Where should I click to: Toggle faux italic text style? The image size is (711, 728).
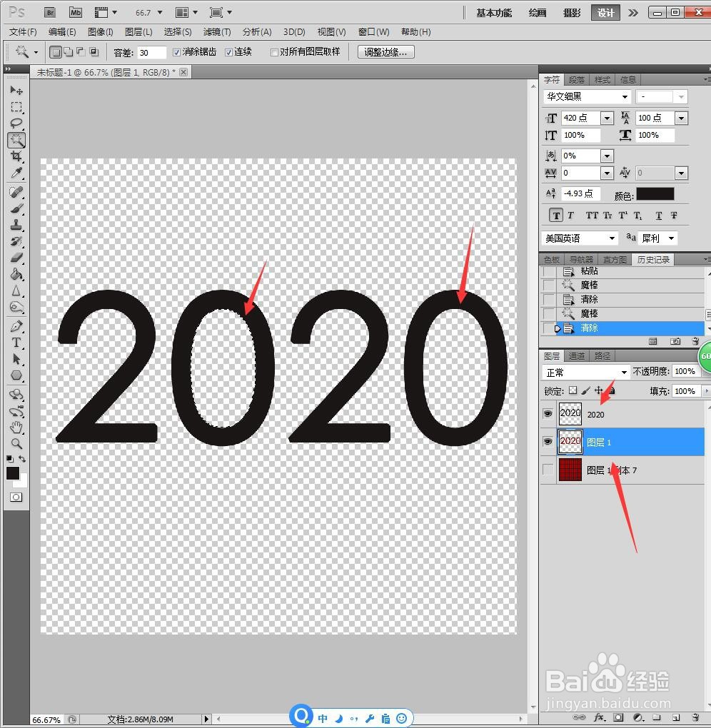(x=571, y=215)
